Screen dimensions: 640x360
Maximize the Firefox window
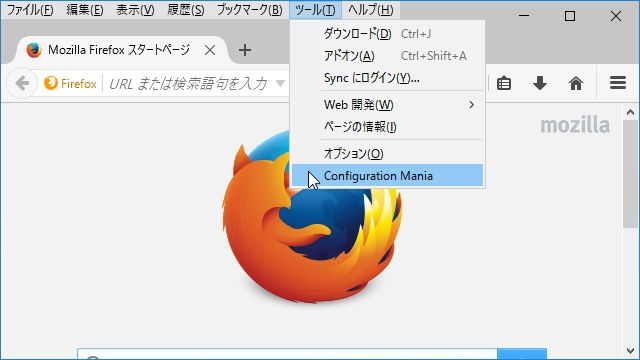coord(570,16)
